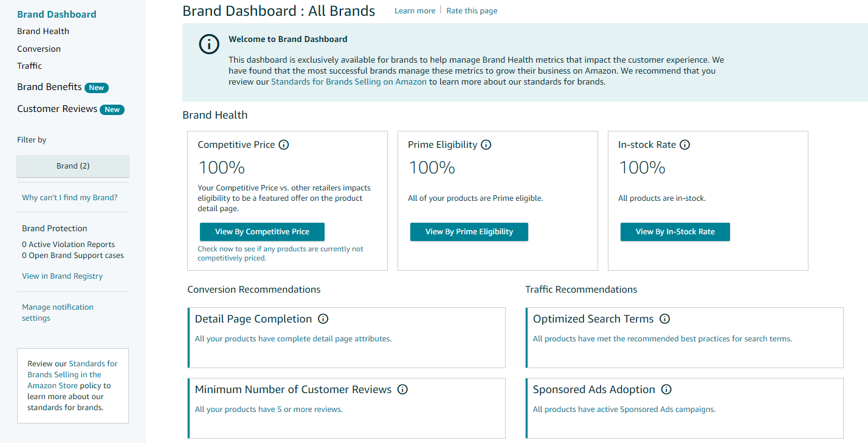Open Brand Benefits menu item
This screenshot has width=868, height=443.
click(x=50, y=87)
